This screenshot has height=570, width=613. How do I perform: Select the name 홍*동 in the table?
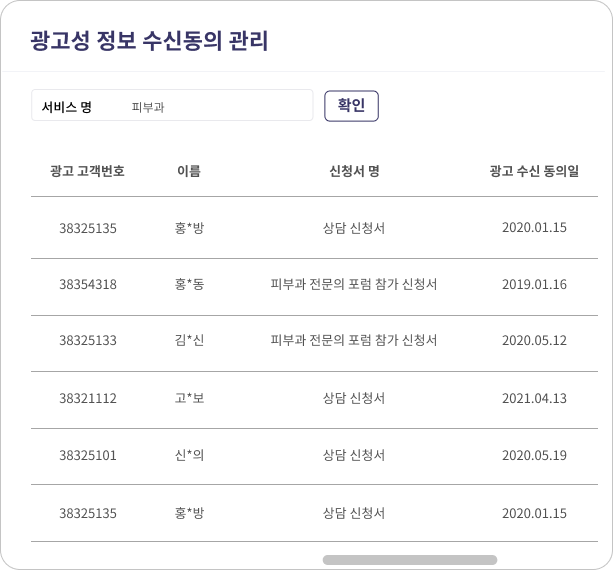pyautogui.click(x=189, y=284)
